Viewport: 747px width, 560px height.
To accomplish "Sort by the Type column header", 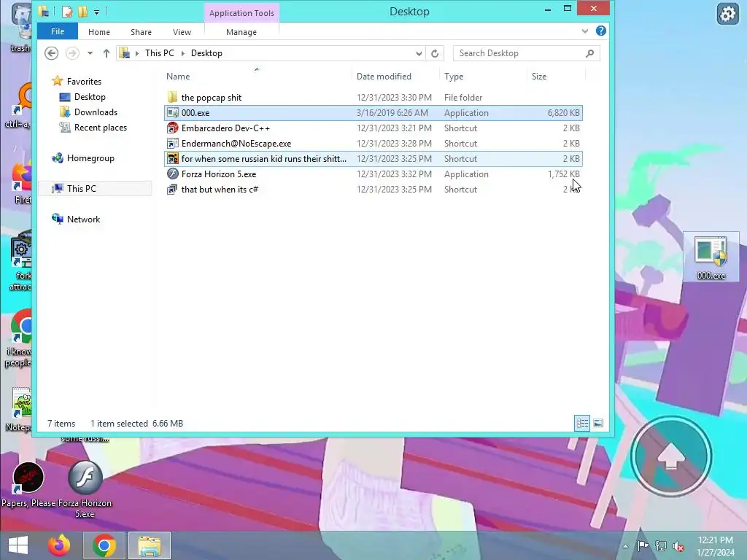I will click(483, 76).
